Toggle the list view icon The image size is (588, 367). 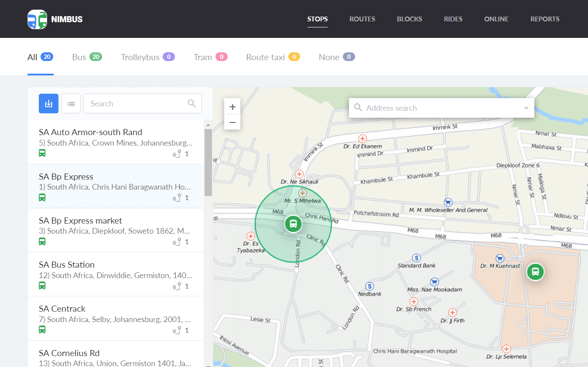(71, 104)
